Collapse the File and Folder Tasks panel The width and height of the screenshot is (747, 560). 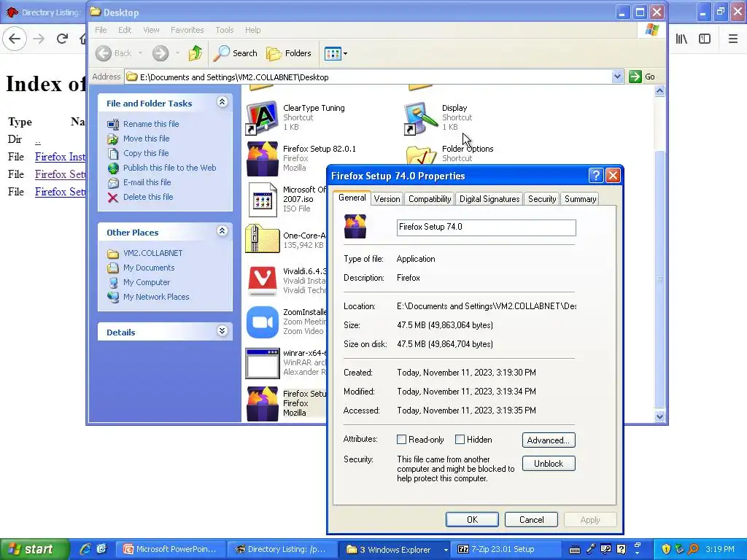pyautogui.click(x=222, y=102)
